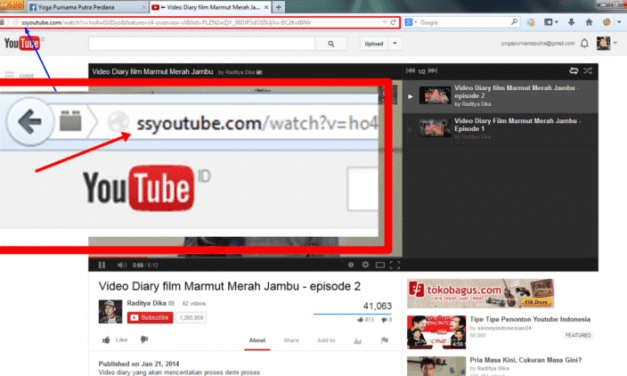Like the video thumbs up
The height and width of the screenshot is (376, 627).
point(106,340)
